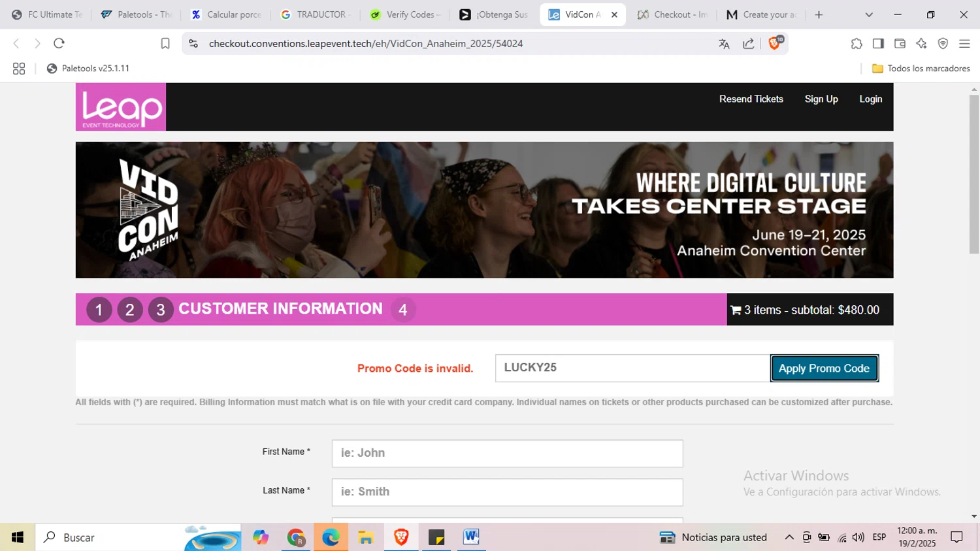Bookmark this page with the bookmark icon
The width and height of the screenshot is (980, 551).
point(165,43)
